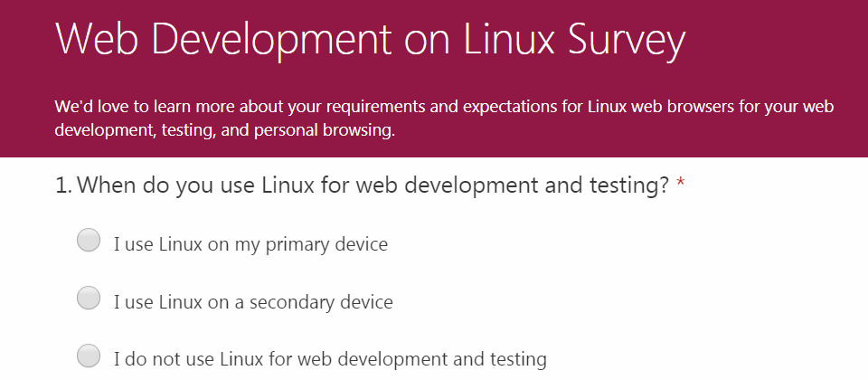Viewport: 868px width, 380px height.
Task: Click the 'I use Linux on my primary device' label
Action: [x=250, y=244]
